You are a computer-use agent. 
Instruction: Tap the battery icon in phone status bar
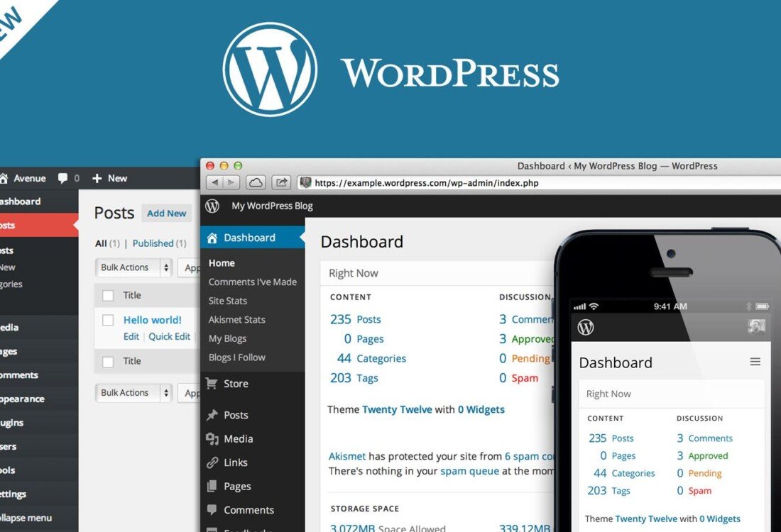tap(762, 306)
